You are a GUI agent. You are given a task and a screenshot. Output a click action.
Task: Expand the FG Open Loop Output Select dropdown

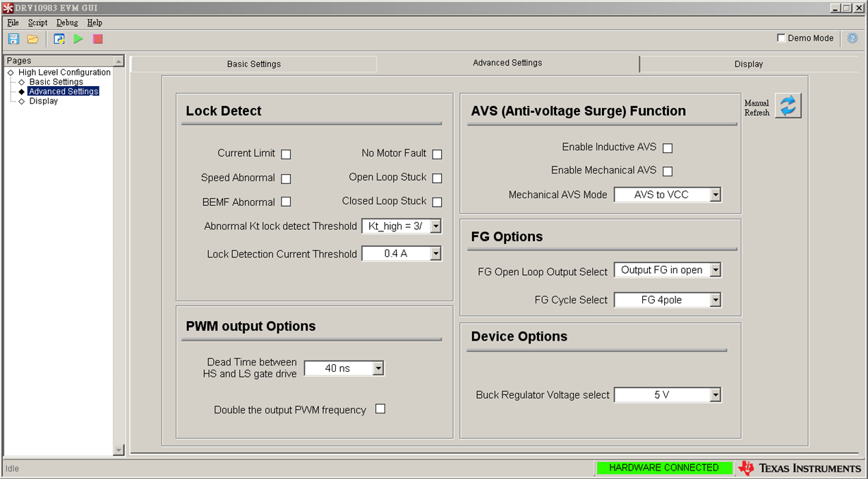(668, 270)
